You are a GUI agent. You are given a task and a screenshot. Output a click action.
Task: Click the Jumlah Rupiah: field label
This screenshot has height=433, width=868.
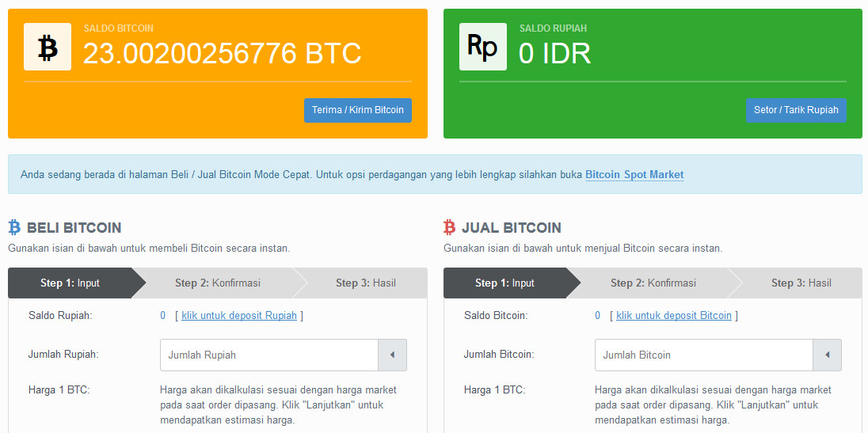pos(63,355)
